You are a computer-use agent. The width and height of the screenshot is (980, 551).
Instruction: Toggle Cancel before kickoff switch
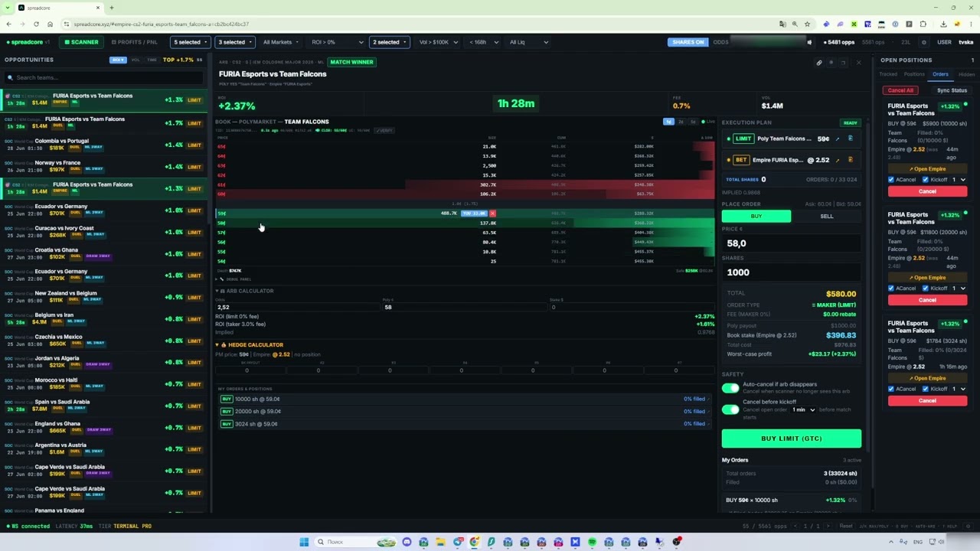pos(730,409)
